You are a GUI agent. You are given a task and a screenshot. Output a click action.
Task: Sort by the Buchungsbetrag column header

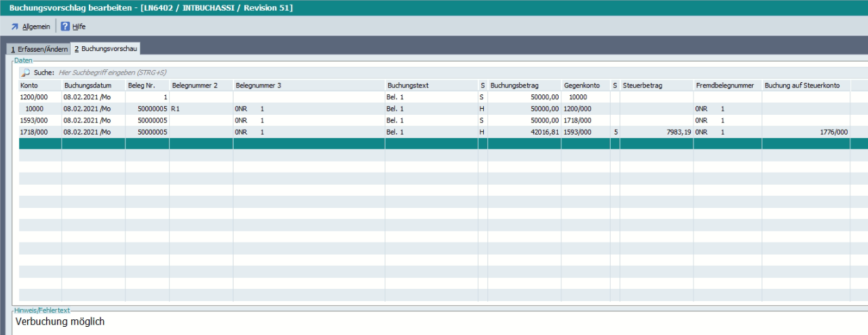coord(514,86)
